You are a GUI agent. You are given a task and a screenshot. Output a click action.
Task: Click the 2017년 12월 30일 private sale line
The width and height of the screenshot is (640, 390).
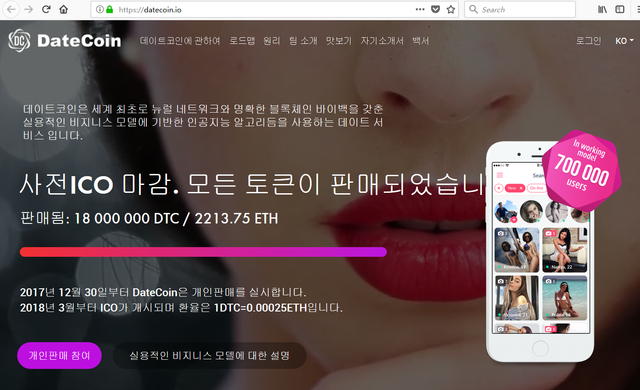[163, 292]
